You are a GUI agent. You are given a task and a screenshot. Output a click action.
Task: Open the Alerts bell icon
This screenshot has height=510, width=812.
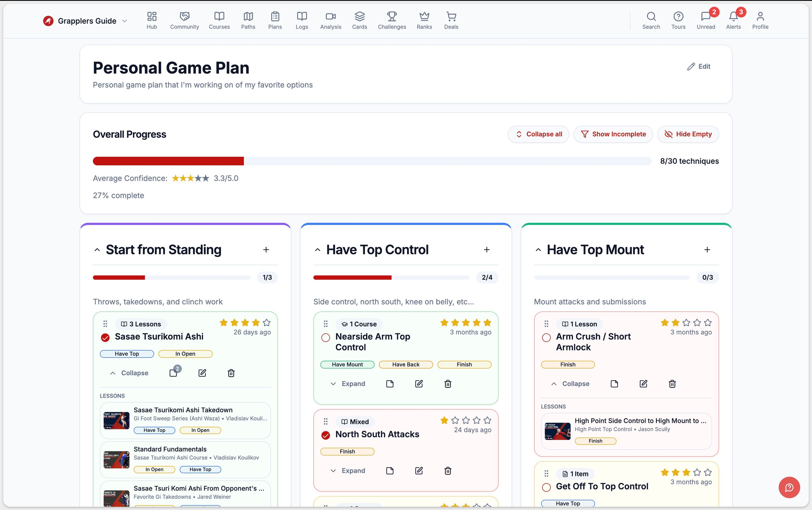(734, 16)
